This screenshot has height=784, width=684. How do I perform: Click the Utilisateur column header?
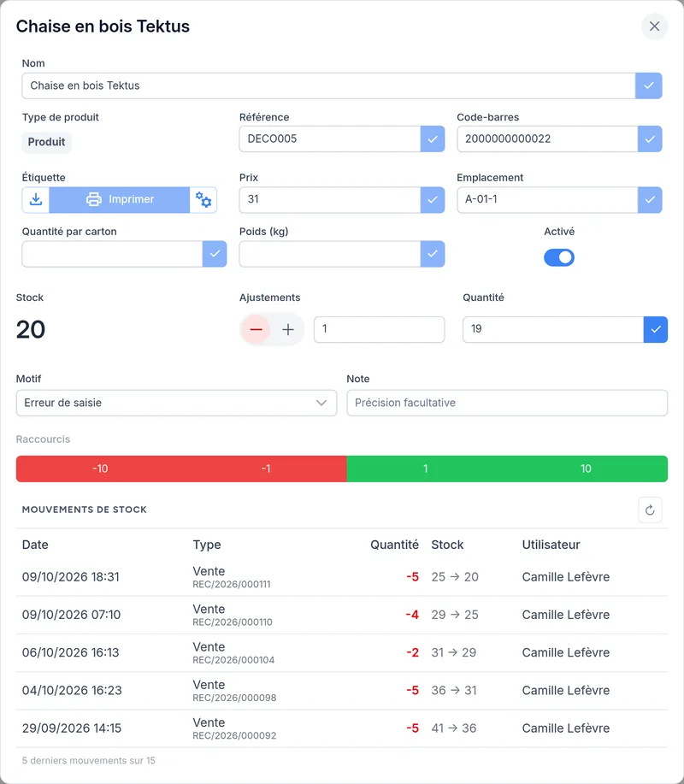(x=551, y=545)
